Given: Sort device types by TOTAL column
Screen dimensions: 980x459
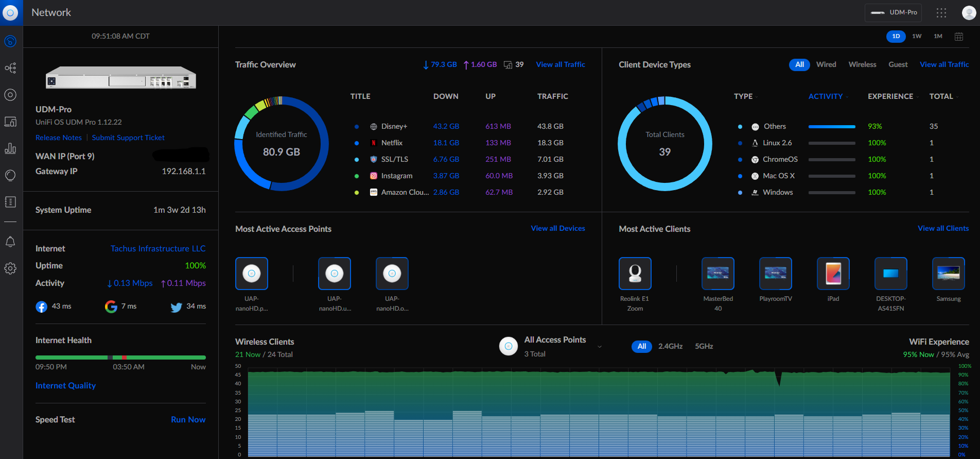Looking at the screenshot, I should pos(943,96).
